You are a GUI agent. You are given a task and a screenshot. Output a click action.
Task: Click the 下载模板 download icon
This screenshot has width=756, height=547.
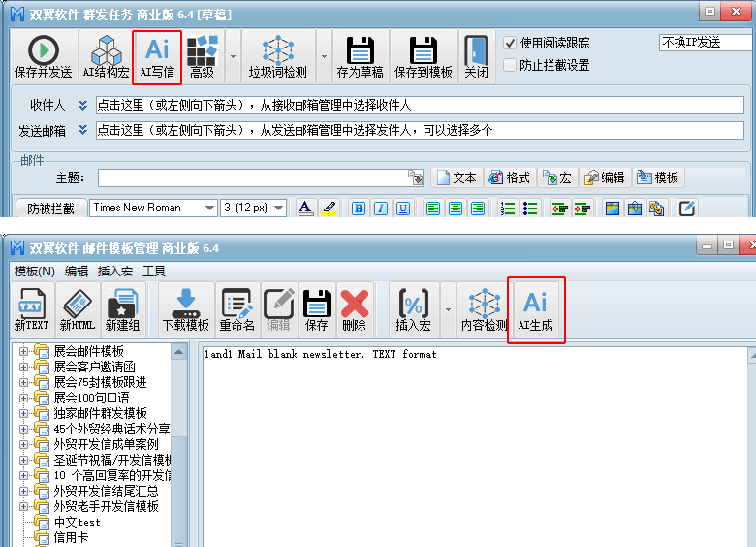point(185,309)
